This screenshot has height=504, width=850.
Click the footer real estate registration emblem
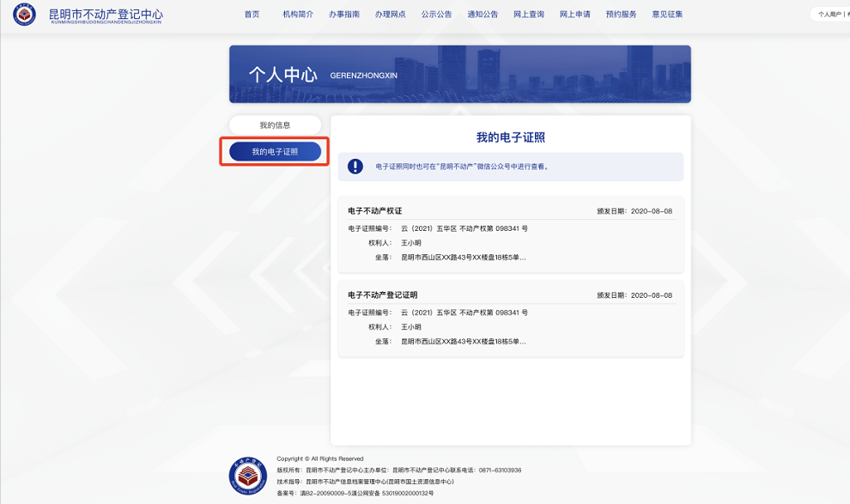pyautogui.click(x=247, y=475)
